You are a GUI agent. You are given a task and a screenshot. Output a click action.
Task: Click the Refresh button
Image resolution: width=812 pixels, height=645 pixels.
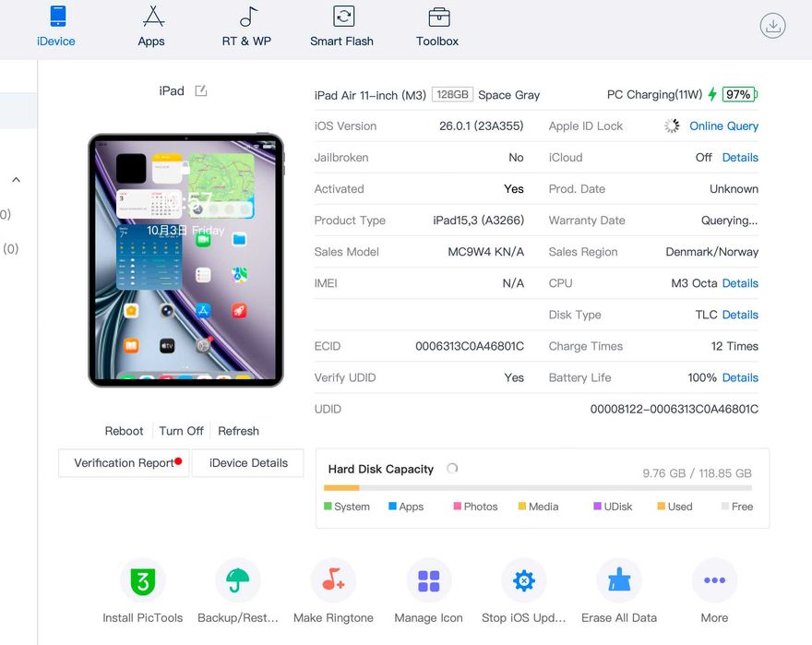(238, 431)
